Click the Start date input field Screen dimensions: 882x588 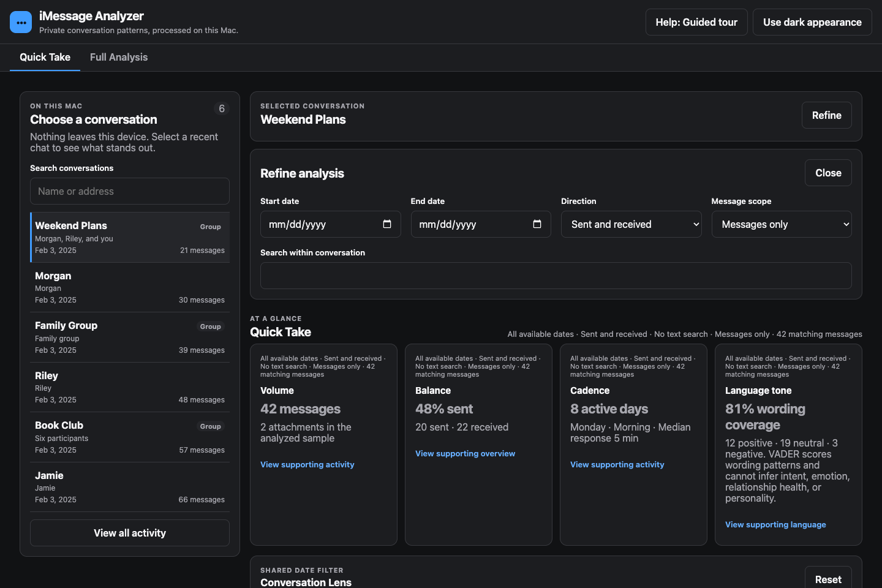tap(331, 224)
